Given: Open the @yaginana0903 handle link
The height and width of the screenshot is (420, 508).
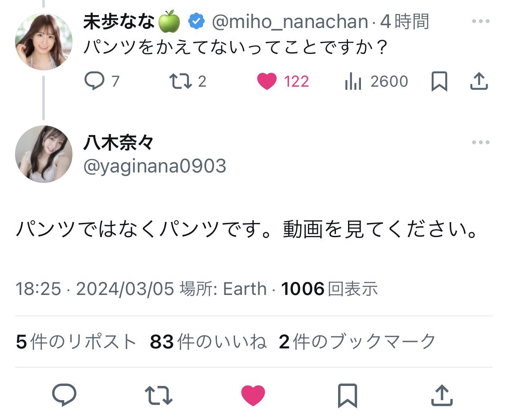Looking at the screenshot, I should coord(154,166).
